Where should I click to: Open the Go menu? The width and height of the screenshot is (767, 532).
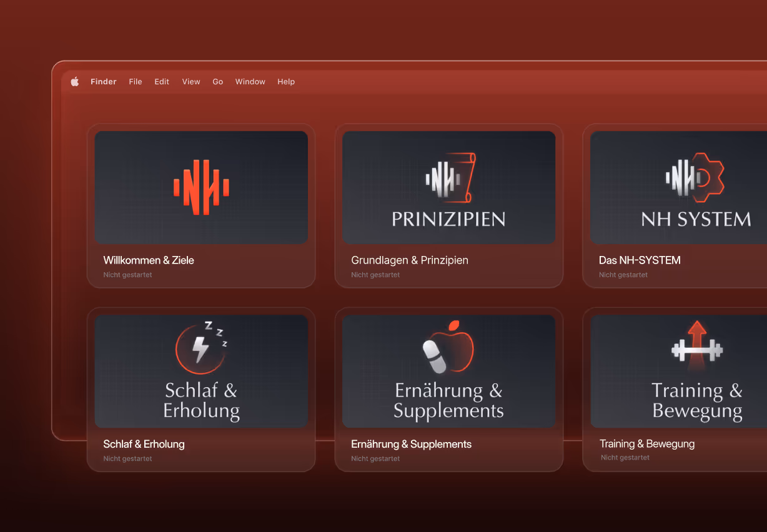217,82
